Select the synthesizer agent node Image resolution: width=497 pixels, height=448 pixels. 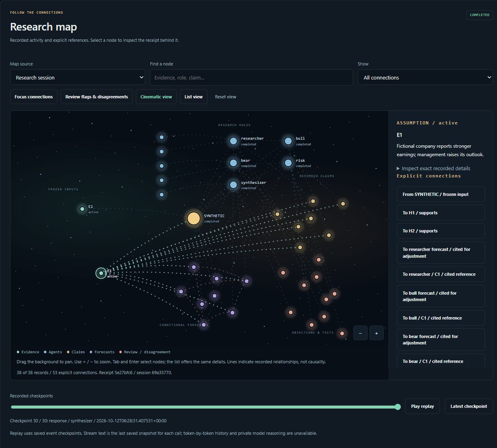tap(233, 185)
